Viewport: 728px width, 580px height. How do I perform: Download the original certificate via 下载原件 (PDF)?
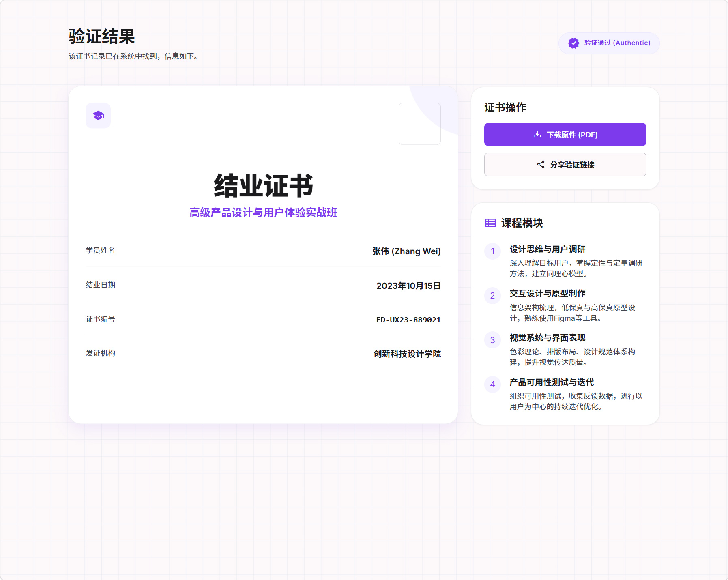pos(565,134)
